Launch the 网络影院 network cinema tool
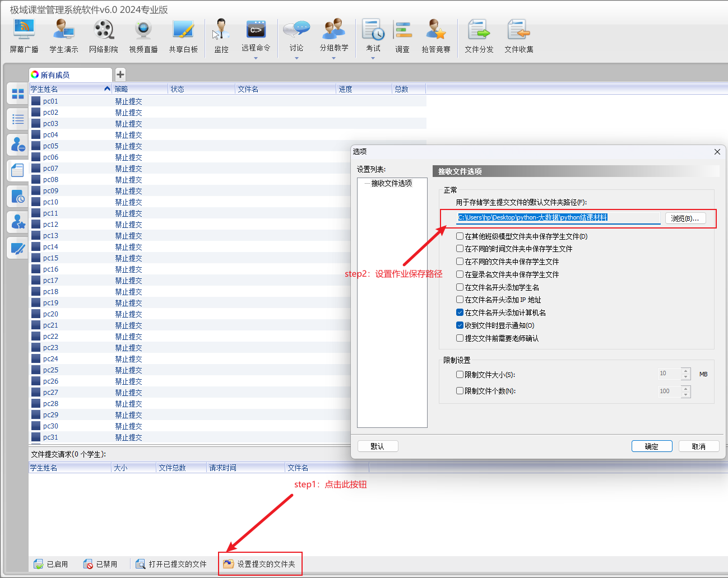The image size is (728, 578). coord(104,36)
